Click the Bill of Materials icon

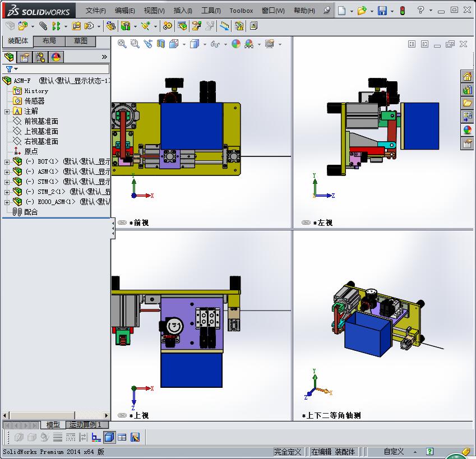tap(182, 26)
